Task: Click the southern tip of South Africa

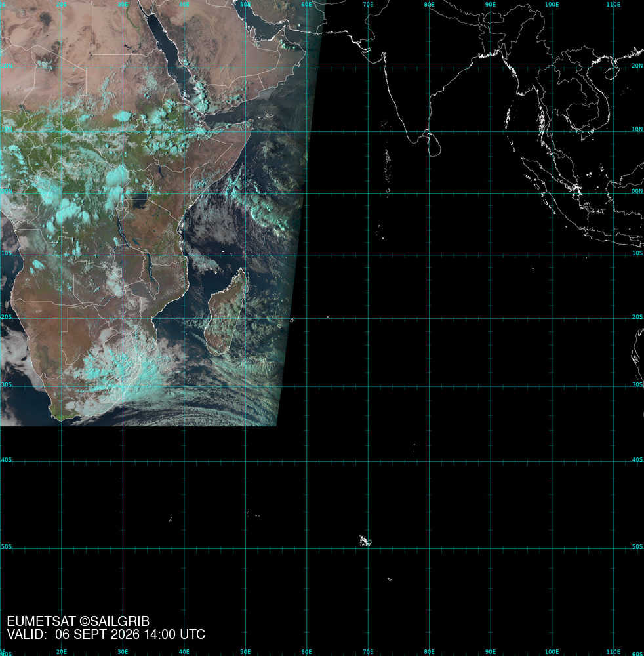Action: coord(62,420)
